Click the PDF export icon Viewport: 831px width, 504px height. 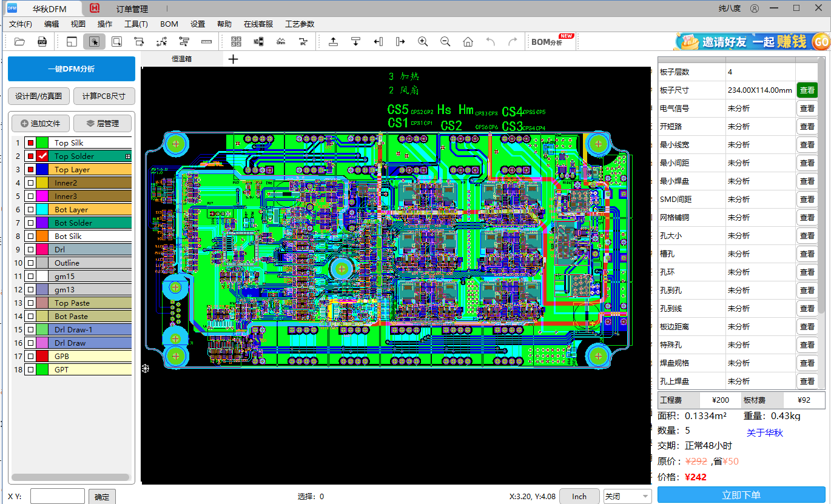click(42, 42)
